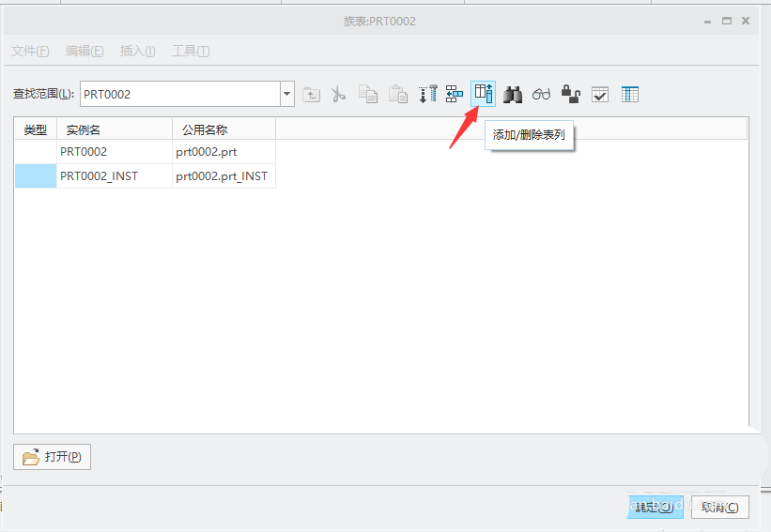The height and width of the screenshot is (532, 771).
Task: Click the 确定(O) button
Action: coord(654,507)
